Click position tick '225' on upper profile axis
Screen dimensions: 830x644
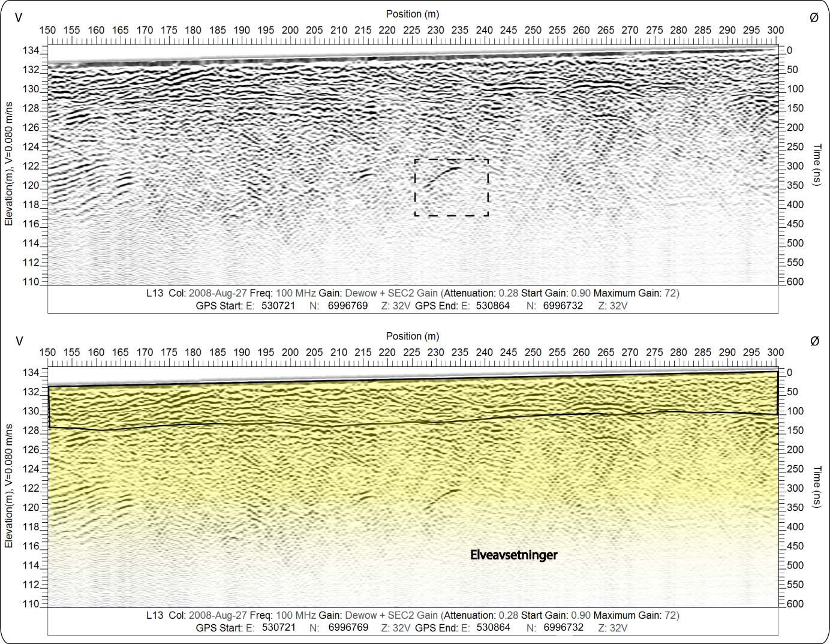click(411, 30)
